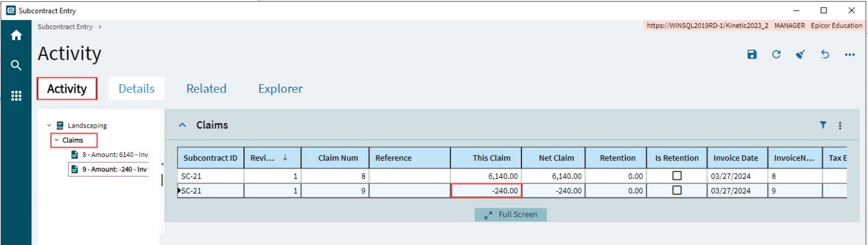Expand grid with Full Screen button
The image size is (868, 245).
click(x=511, y=215)
